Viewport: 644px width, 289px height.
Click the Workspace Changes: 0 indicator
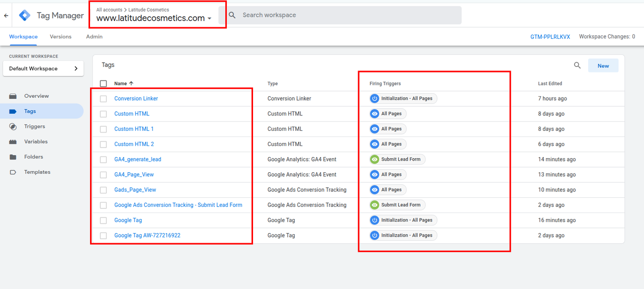pyautogui.click(x=607, y=37)
